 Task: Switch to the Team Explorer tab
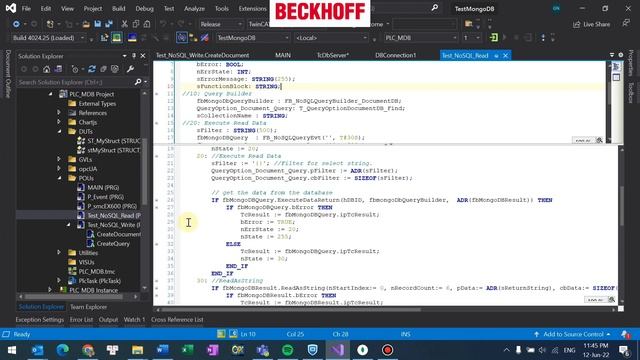click(89, 307)
